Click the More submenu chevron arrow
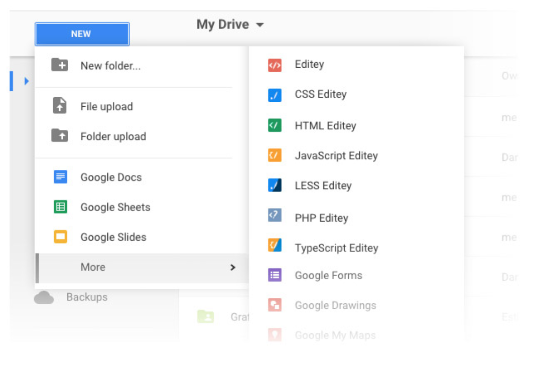Screen dimensions: 539x392 pos(233,267)
